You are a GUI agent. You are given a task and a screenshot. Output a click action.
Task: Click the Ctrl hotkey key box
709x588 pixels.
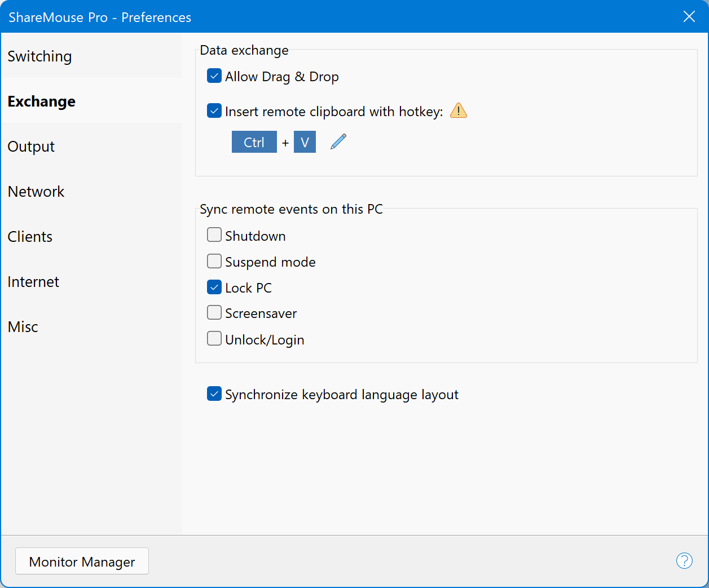[x=254, y=142]
